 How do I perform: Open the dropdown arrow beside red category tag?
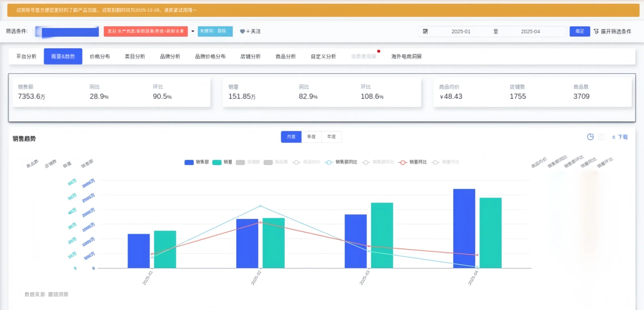click(193, 31)
